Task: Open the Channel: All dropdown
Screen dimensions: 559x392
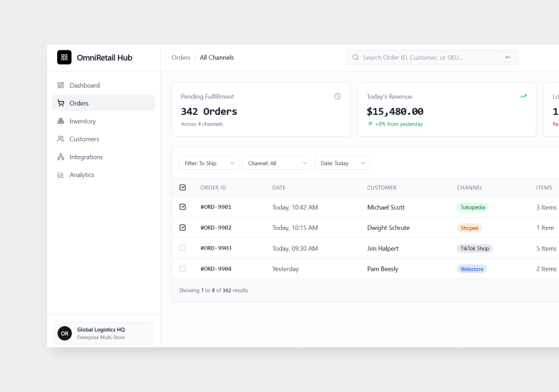Action: click(x=276, y=163)
